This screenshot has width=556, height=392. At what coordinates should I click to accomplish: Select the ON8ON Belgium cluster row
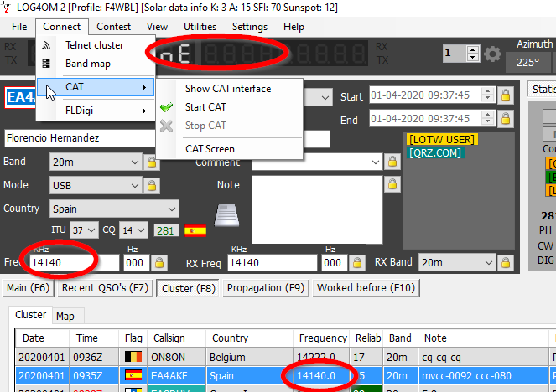(283, 357)
